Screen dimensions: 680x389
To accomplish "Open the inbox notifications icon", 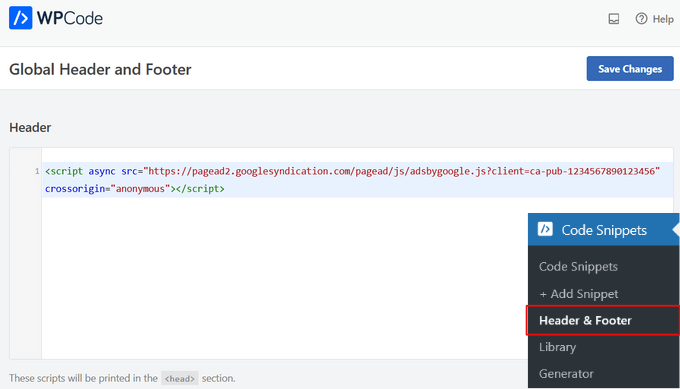I will click(614, 19).
